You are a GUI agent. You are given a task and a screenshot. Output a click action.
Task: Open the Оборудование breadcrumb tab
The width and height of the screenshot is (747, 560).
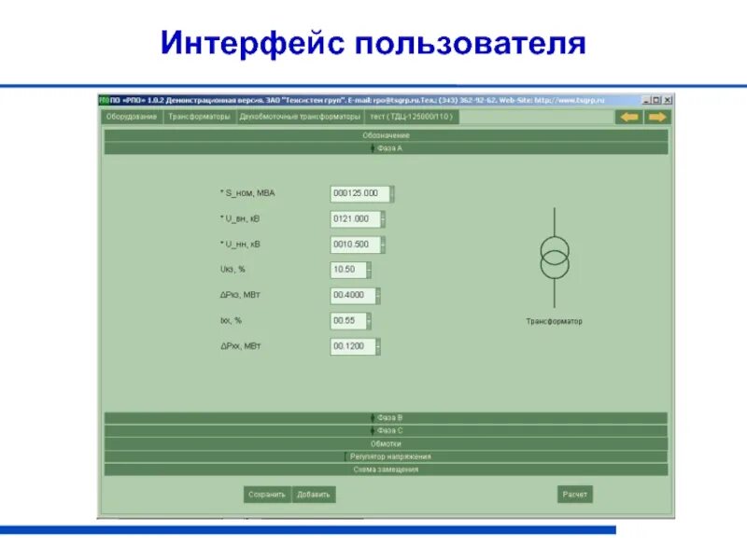pos(132,117)
